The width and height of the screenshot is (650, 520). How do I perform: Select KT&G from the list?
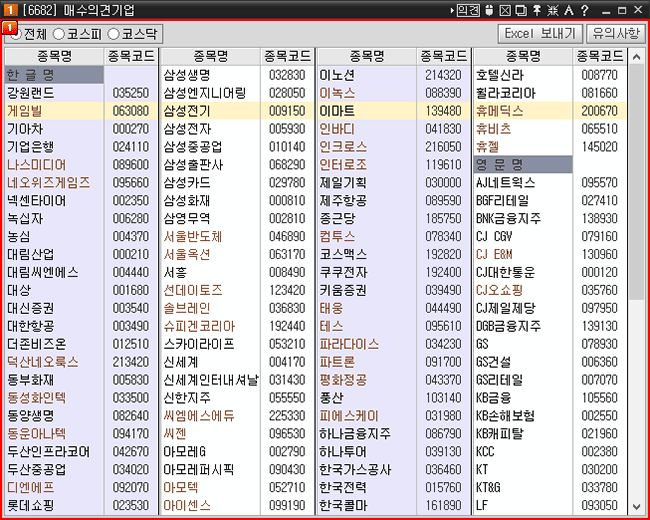(x=488, y=487)
